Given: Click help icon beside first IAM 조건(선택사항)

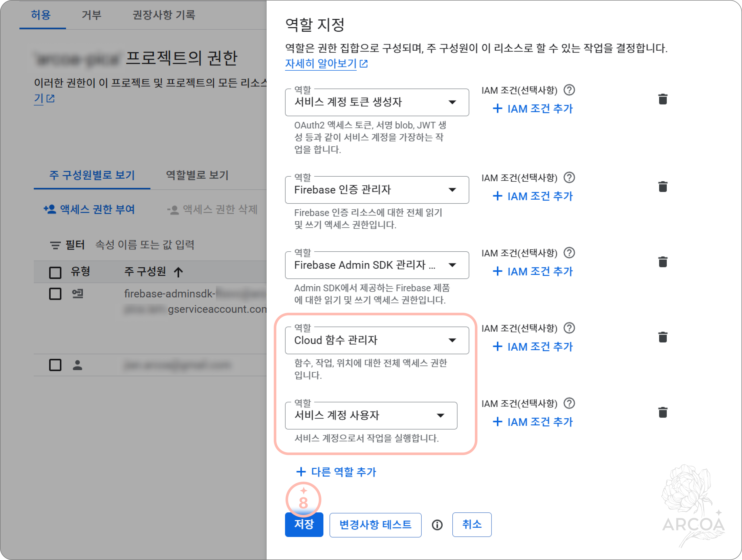Looking at the screenshot, I should (569, 90).
